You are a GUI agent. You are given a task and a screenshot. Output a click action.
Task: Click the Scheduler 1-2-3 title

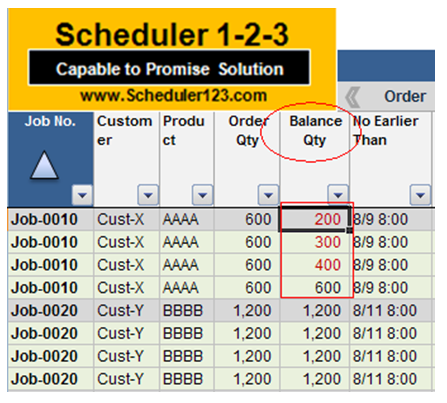[x=172, y=34]
